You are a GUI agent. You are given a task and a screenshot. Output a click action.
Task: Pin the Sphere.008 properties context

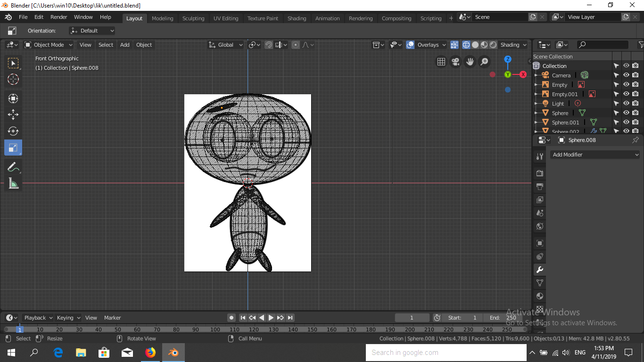(x=636, y=140)
